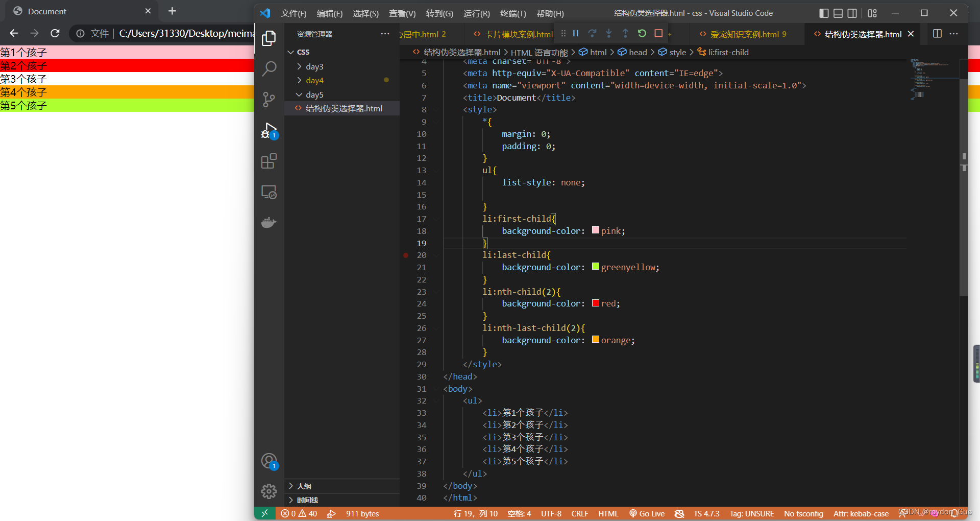Open the 选择(S) menu
Image resolution: width=980 pixels, height=521 pixels.
tap(365, 13)
